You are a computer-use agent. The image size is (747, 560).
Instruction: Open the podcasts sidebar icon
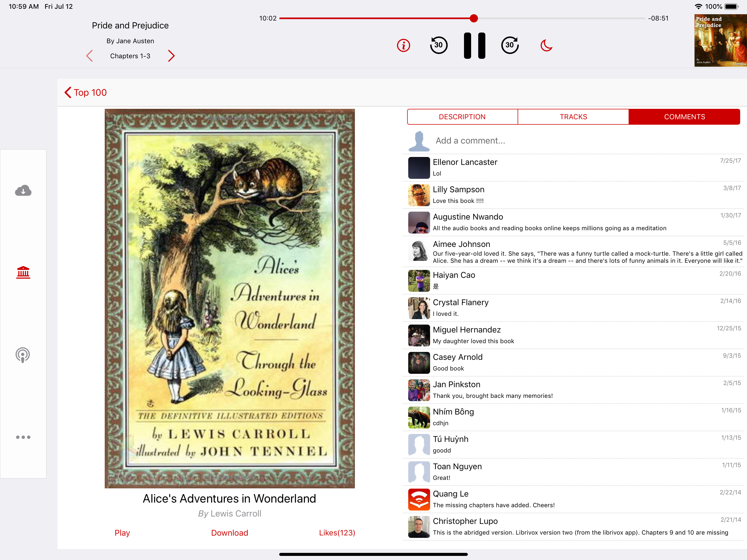pos(23,355)
